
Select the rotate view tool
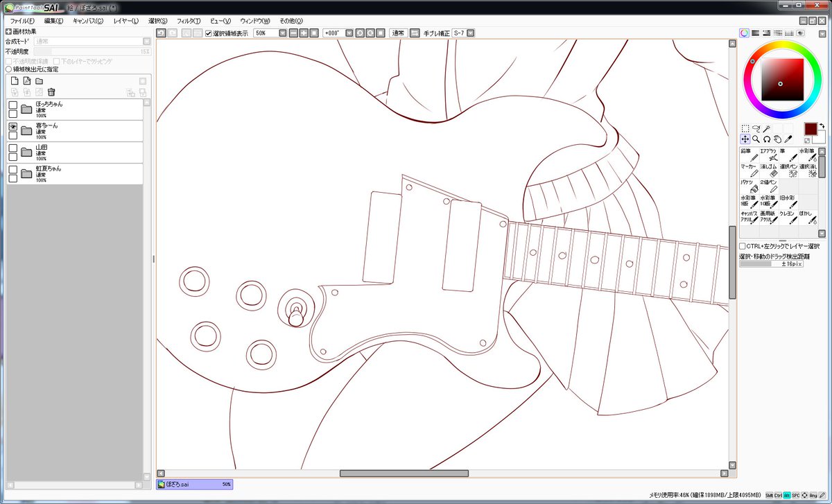767,139
